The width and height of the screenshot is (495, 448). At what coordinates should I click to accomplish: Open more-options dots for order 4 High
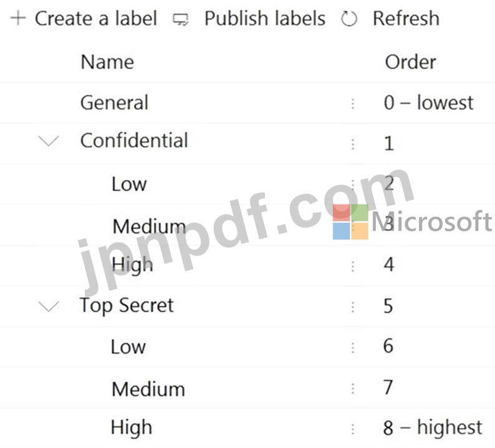pyautogui.click(x=353, y=266)
